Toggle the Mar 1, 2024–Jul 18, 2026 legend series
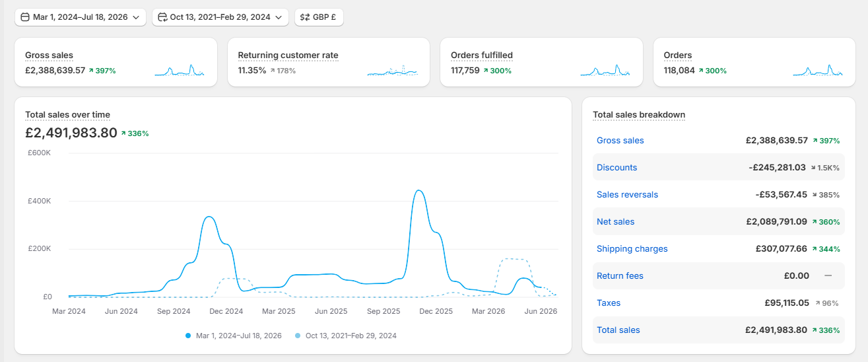The width and height of the screenshot is (868, 362). pos(234,336)
